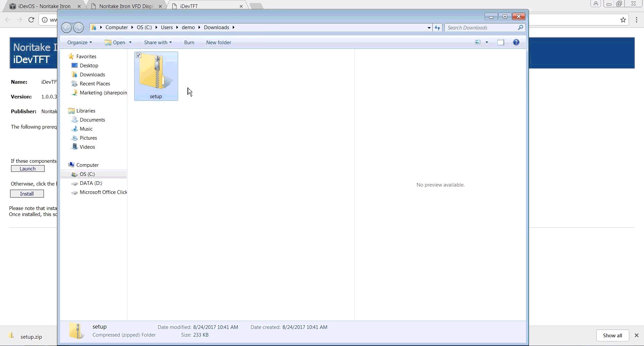
Task: Click the Explorer back navigation arrow
Action: [x=66, y=27]
